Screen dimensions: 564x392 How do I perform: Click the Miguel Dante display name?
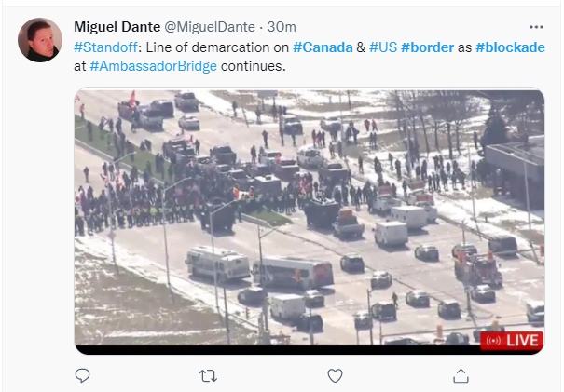point(117,27)
